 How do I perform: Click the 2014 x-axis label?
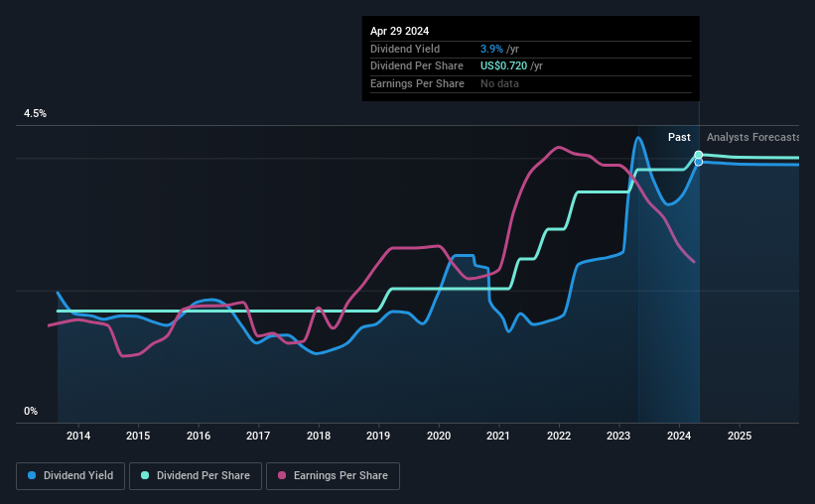tap(78, 436)
